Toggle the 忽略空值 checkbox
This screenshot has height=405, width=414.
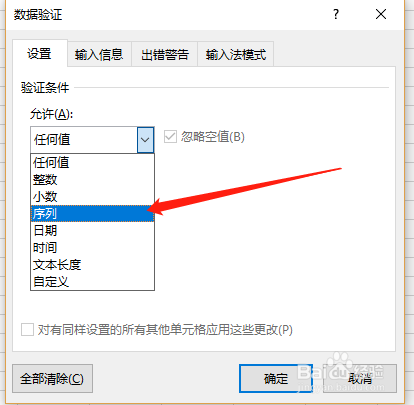(170, 137)
